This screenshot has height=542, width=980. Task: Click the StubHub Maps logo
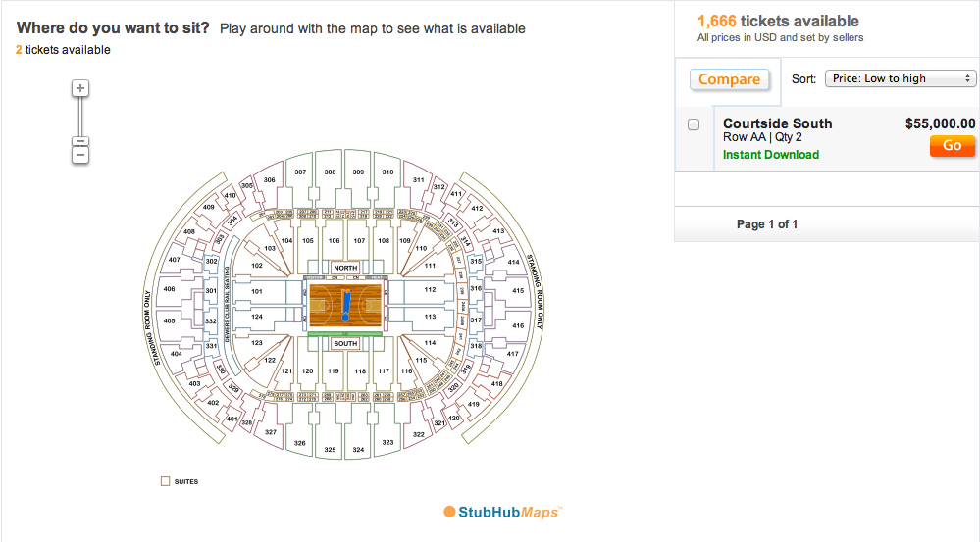[502, 512]
